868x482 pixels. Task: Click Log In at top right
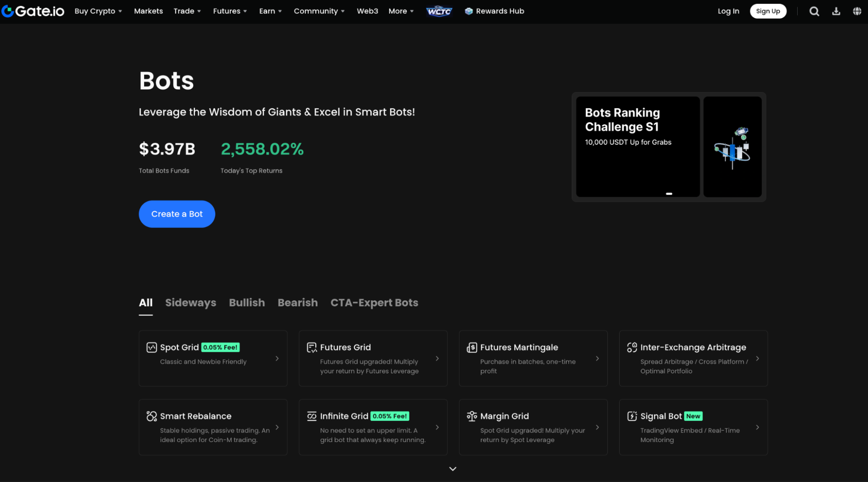pos(728,11)
